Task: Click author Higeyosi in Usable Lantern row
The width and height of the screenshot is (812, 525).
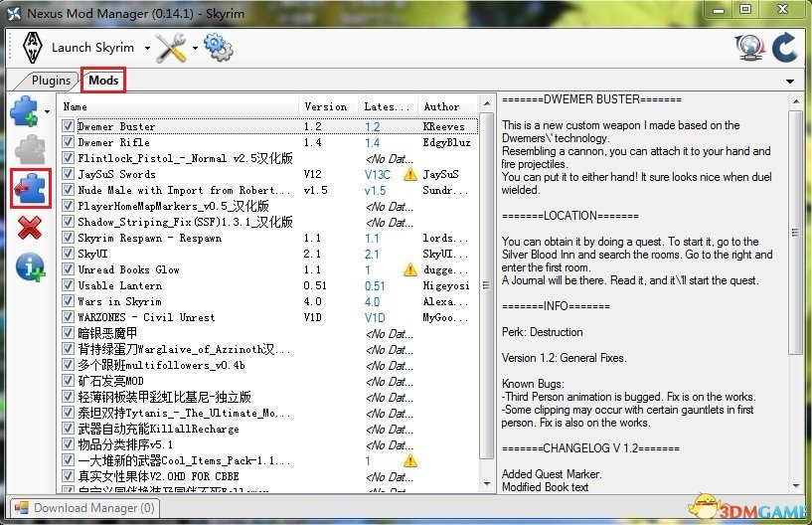Action: [446, 285]
